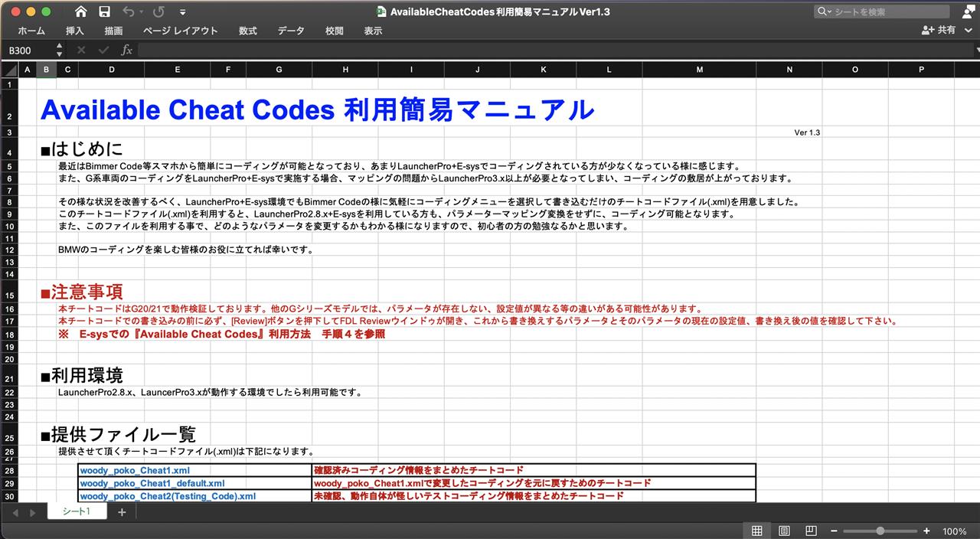Click the woody_poko_Cheat2(Testing_Code).xml cell
The image size is (980, 539).
(195, 496)
